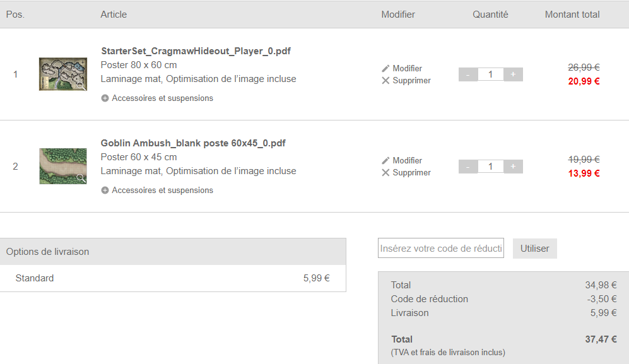Zoom magnifier icon on Cragmaw Hideout thumbnail
Viewport: 629px width, 364px height.
click(81, 86)
